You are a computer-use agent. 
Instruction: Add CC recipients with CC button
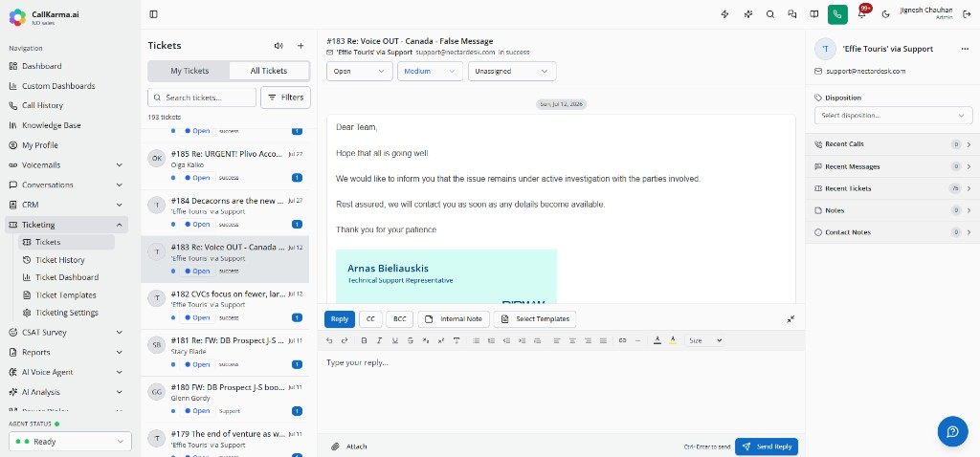pyautogui.click(x=370, y=319)
